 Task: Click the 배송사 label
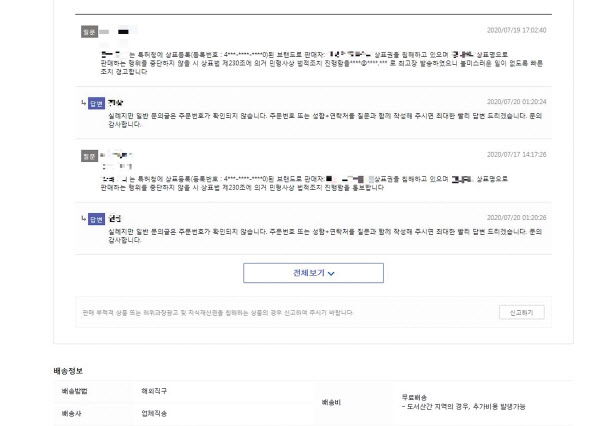coord(71,414)
